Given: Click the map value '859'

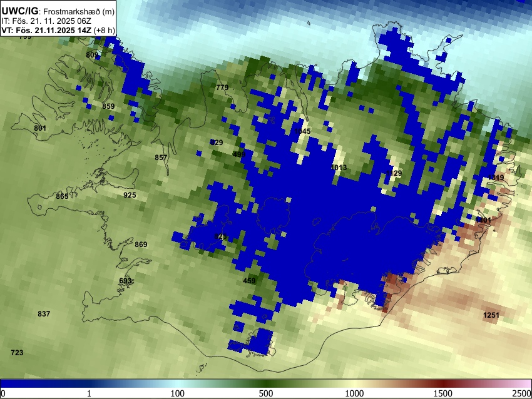Looking at the screenshot, I should point(108,106).
